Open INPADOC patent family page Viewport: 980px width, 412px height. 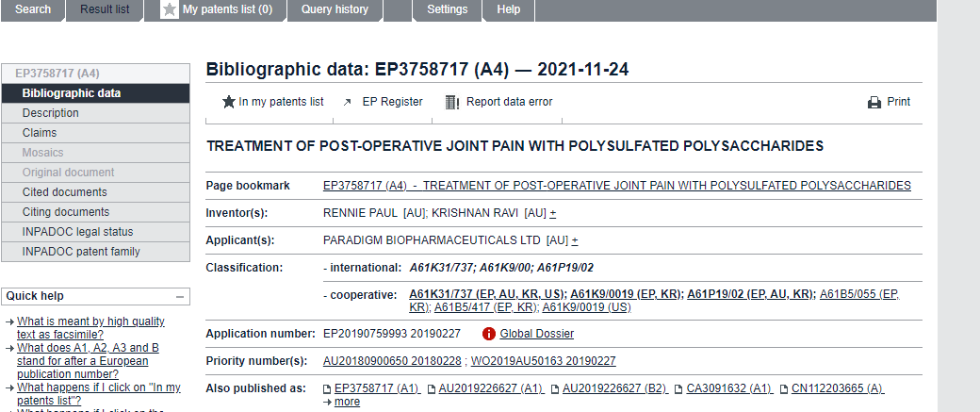coord(95,252)
